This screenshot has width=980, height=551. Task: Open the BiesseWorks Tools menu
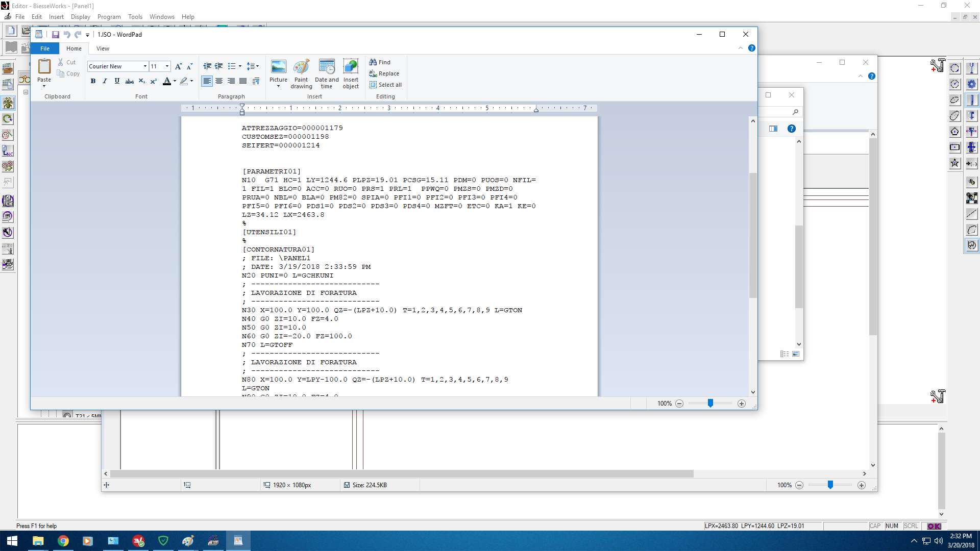point(135,17)
